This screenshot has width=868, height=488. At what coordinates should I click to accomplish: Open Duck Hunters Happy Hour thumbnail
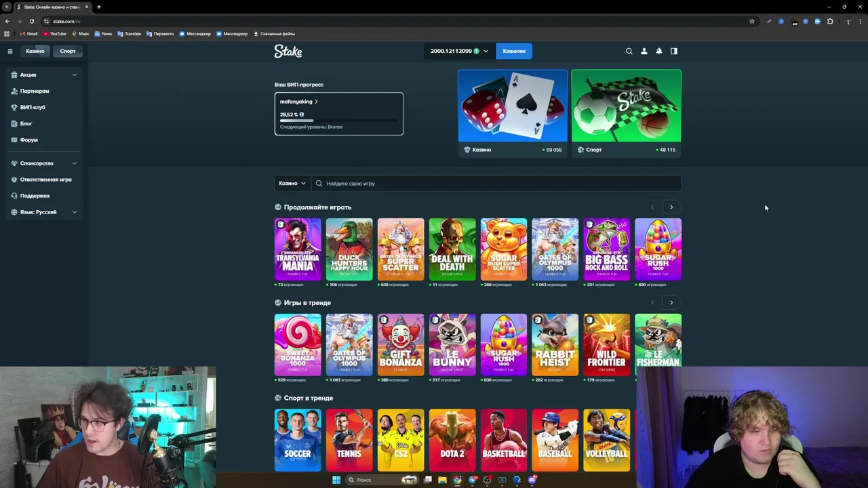click(349, 249)
